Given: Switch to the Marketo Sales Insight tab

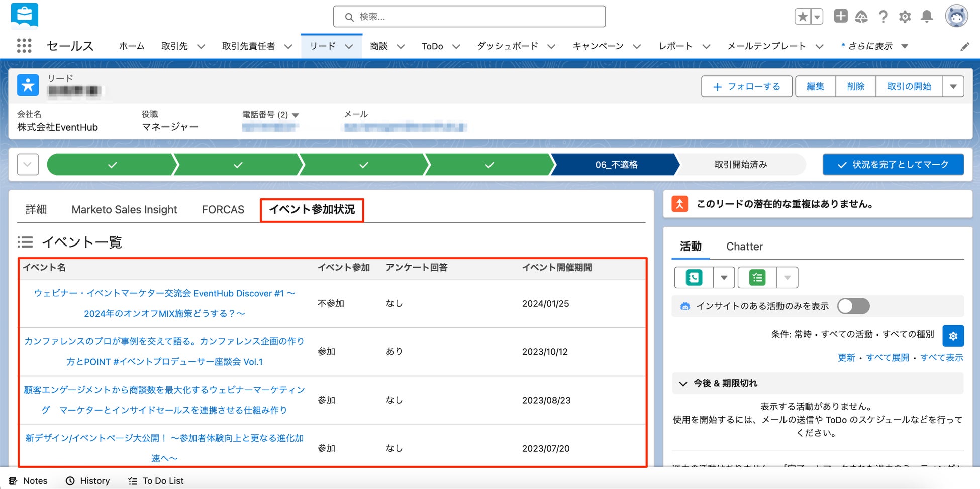Looking at the screenshot, I should tap(124, 209).
